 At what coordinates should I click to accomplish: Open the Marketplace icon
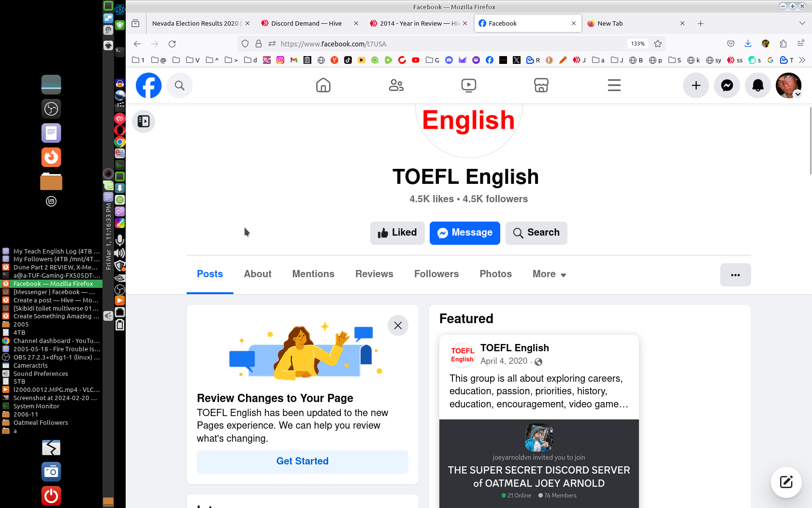[x=541, y=86]
